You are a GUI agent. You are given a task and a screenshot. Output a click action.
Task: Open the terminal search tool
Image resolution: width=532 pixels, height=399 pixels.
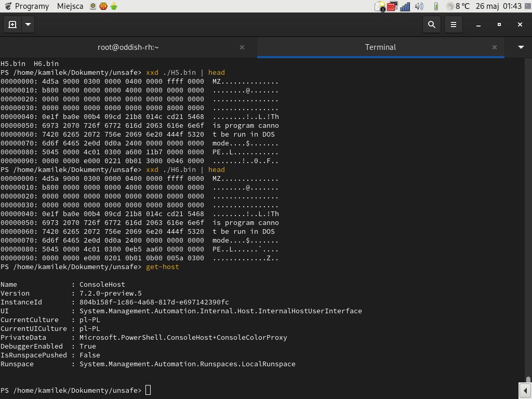431,24
